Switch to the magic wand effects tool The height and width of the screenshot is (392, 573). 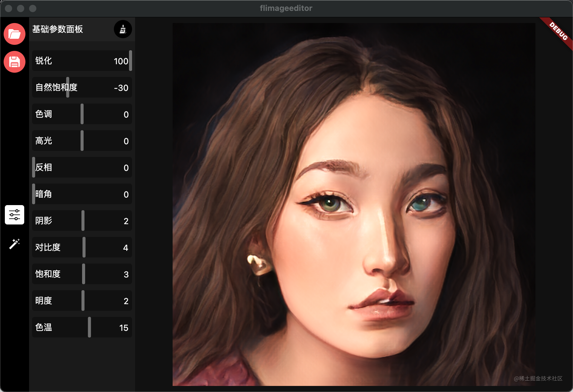(x=15, y=244)
